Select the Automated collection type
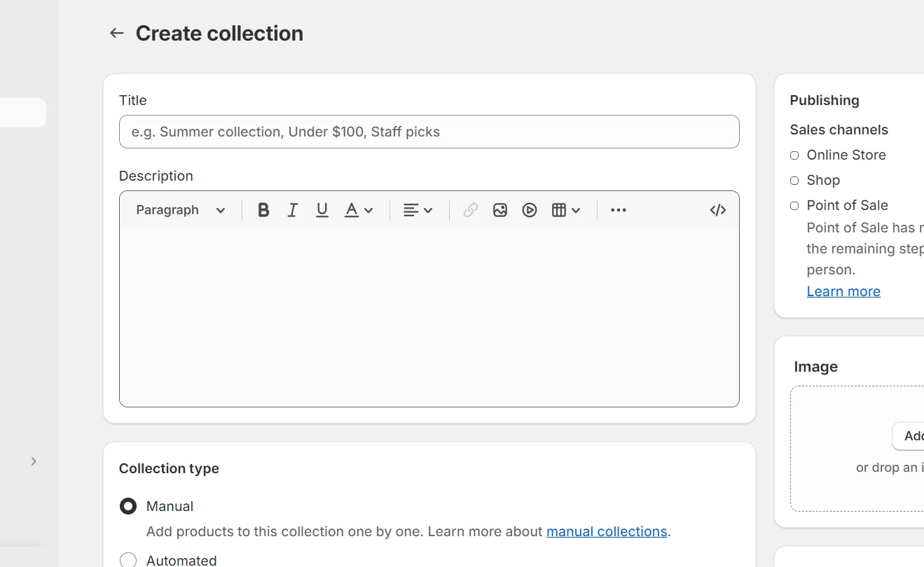The height and width of the screenshot is (567, 924). point(128,560)
